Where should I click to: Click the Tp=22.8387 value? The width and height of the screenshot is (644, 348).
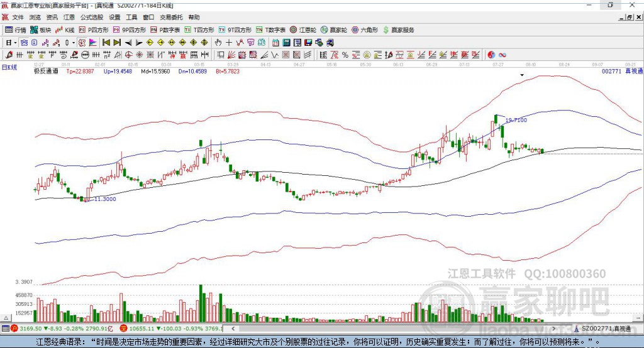(x=80, y=72)
